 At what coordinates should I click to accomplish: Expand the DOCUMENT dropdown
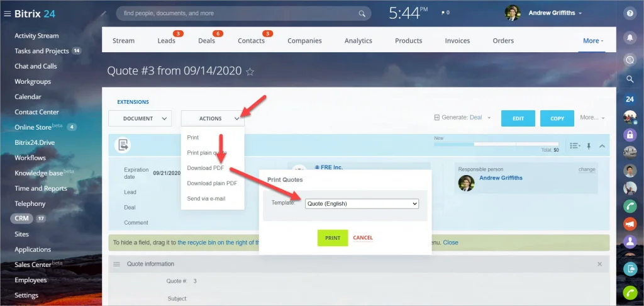tap(140, 118)
